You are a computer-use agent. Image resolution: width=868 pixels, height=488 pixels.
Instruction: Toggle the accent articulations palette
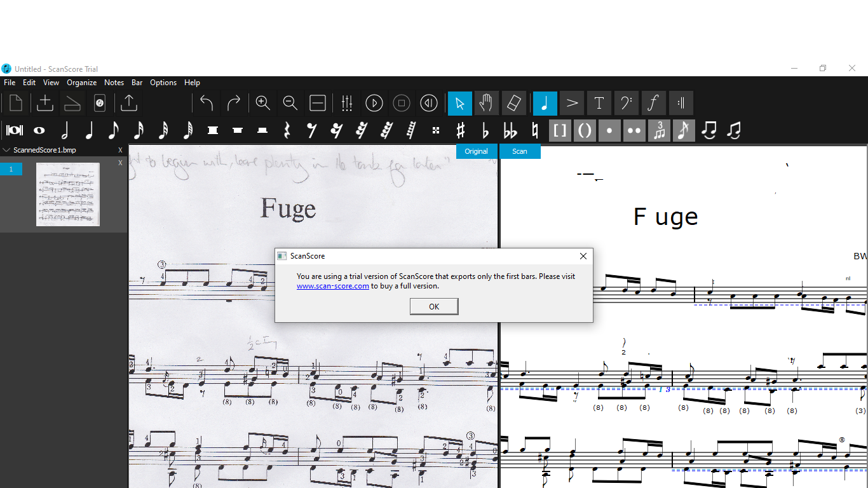coord(572,103)
